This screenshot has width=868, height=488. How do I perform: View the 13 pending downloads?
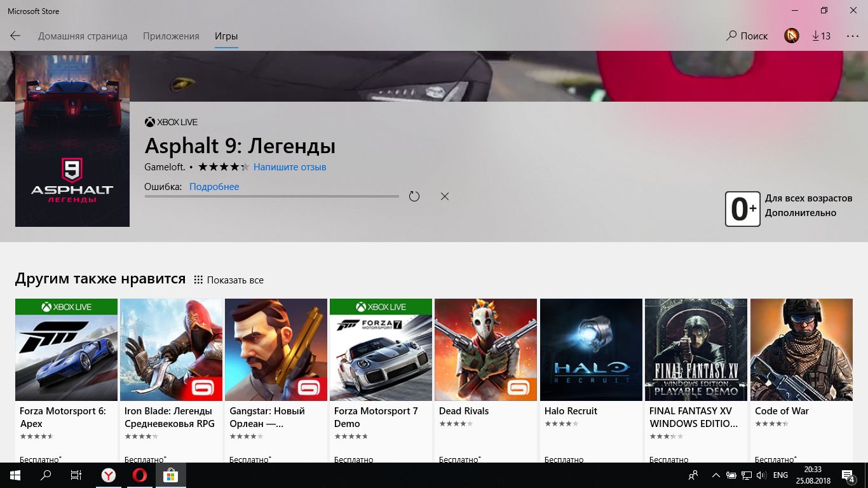click(x=821, y=36)
